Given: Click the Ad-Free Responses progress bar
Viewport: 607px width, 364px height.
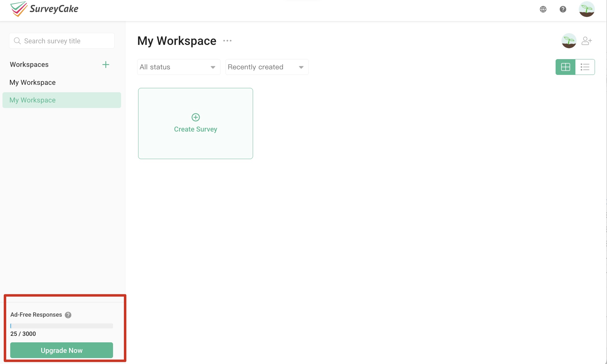Looking at the screenshot, I should coord(61,326).
